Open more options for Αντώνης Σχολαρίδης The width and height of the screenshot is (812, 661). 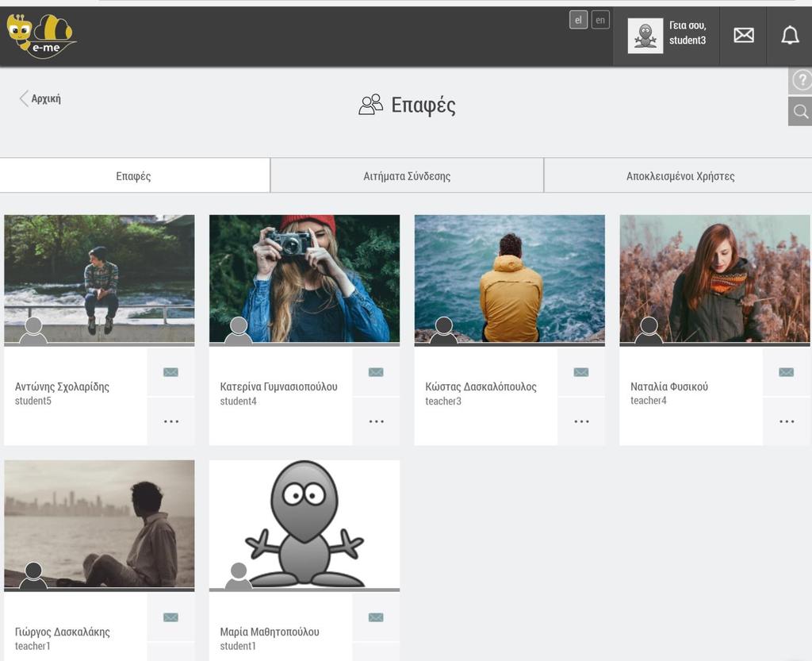171,421
